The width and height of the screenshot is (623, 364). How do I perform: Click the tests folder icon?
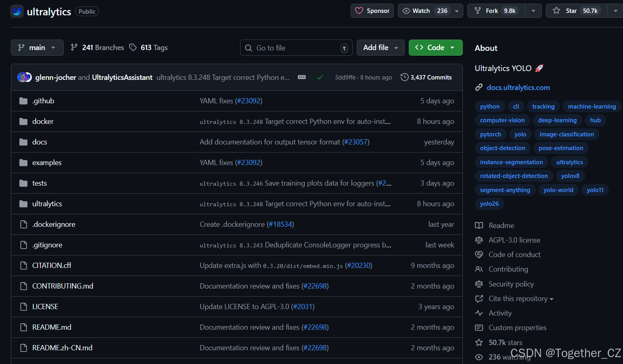23,183
